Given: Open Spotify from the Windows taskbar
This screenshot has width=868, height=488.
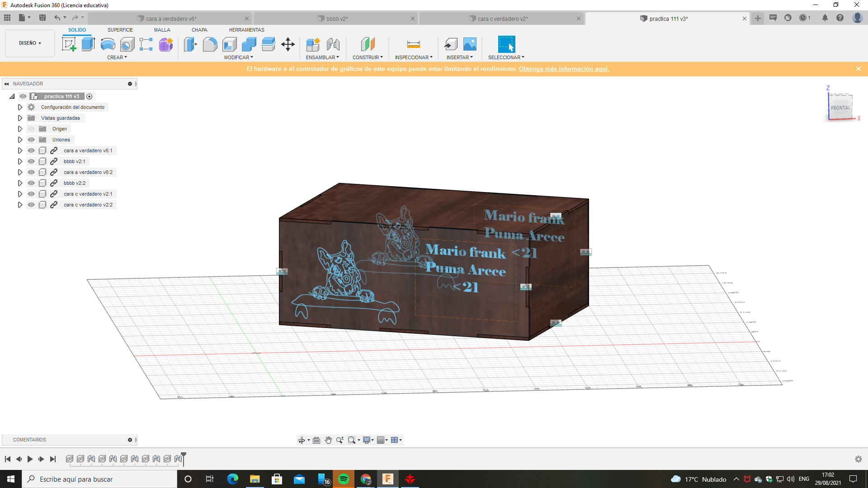Looking at the screenshot, I should pos(344,479).
